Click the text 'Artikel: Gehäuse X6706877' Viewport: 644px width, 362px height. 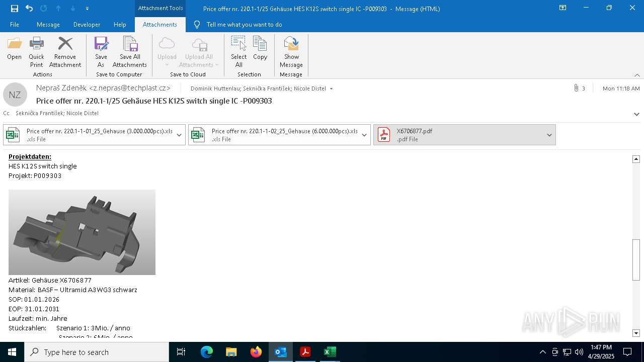click(x=50, y=280)
